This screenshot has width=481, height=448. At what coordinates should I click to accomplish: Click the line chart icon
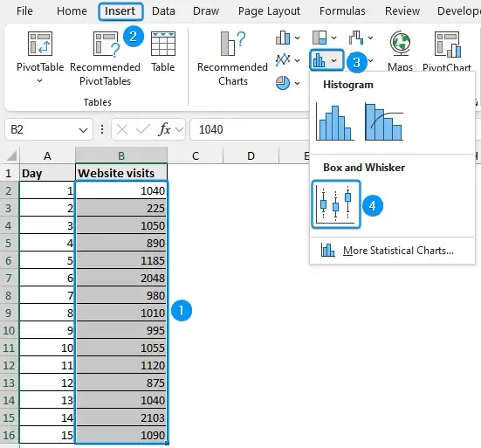coord(283,60)
